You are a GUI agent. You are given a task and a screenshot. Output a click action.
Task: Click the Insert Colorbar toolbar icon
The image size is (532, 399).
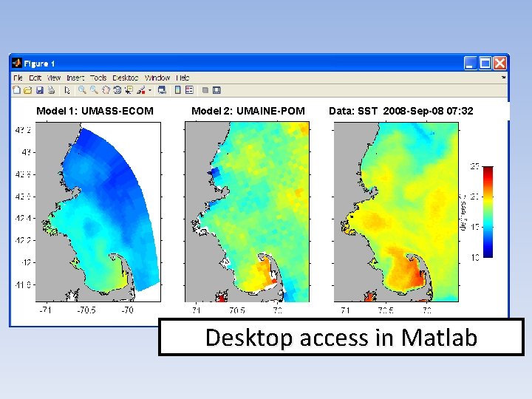coord(177,90)
